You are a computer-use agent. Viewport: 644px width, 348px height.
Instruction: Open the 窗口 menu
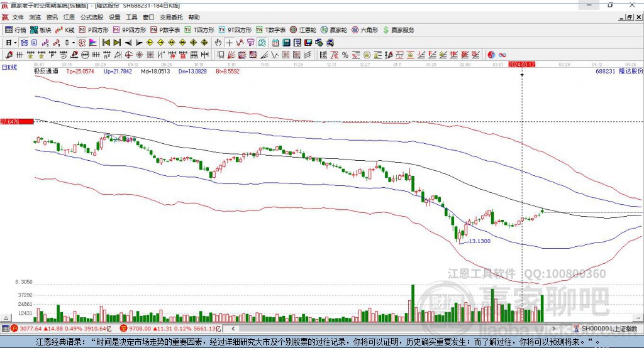[x=148, y=17]
